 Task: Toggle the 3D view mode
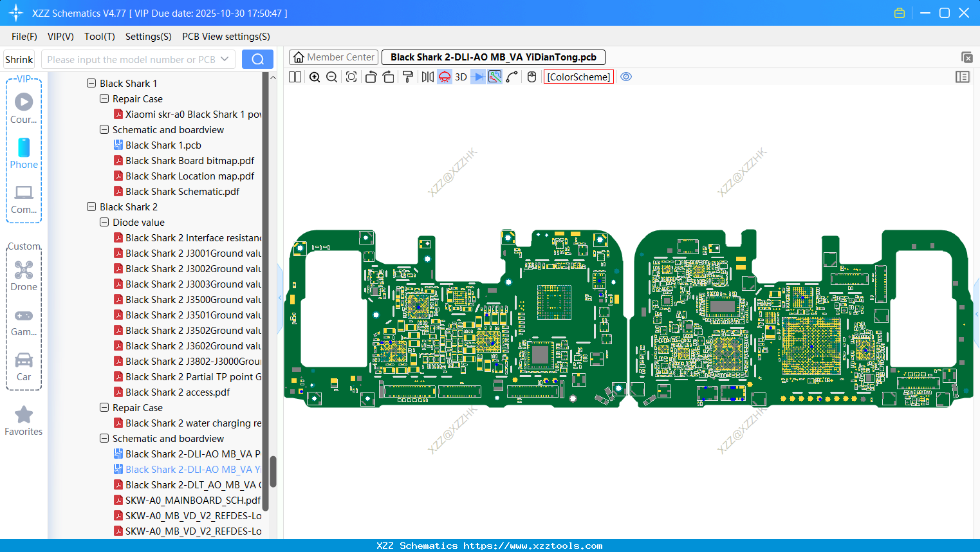point(461,77)
